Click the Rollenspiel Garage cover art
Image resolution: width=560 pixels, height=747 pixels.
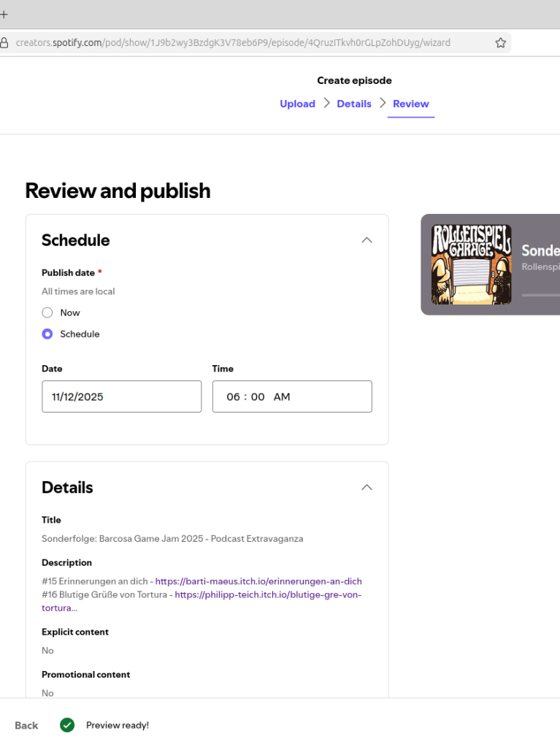(x=471, y=264)
